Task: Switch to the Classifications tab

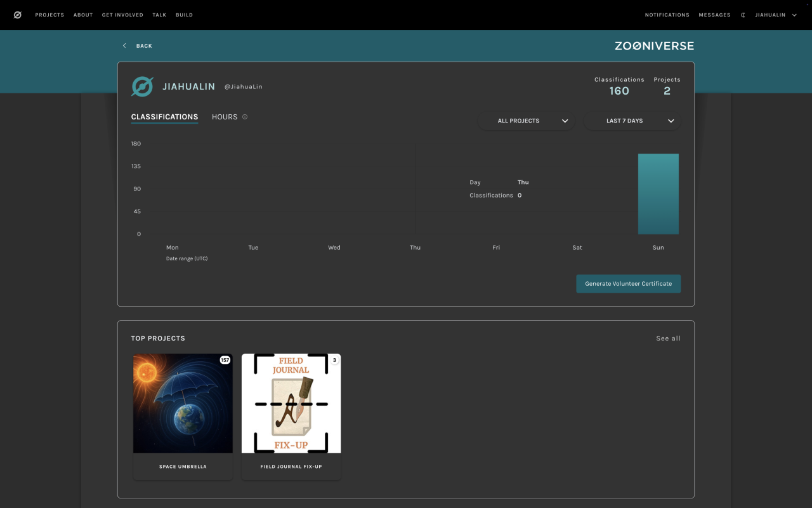Action: 164,117
